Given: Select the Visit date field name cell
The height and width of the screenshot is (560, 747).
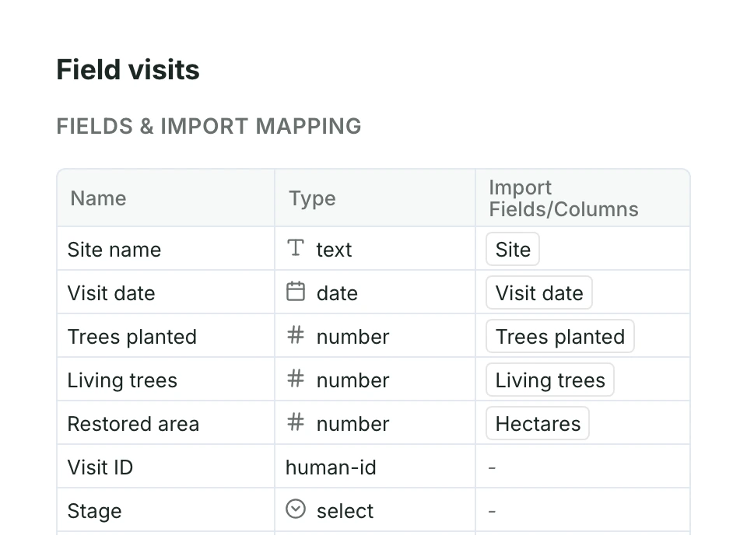Looking at the screenshot, I should [166, 293].
